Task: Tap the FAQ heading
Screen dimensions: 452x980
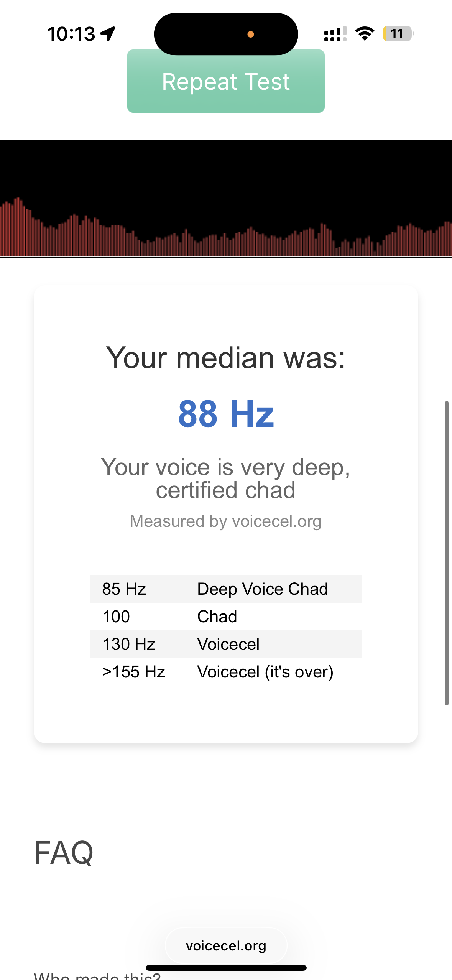Action: tap(64, 853)
